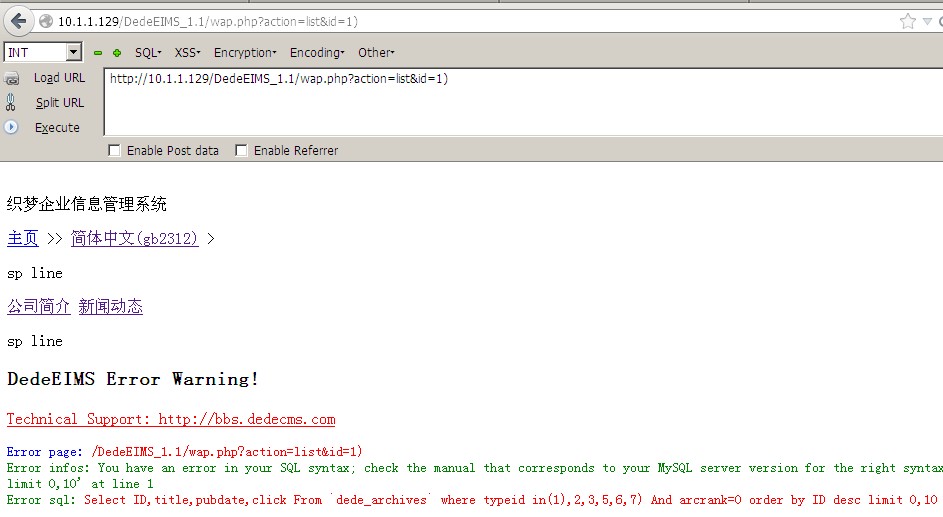
Task: Open the XSS menu
Action: (x=187, y=53)
